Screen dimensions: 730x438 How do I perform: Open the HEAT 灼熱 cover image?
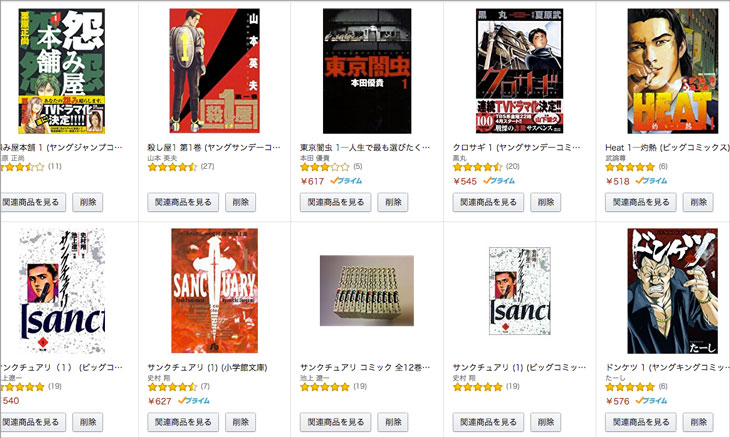[x=672, y=71]
